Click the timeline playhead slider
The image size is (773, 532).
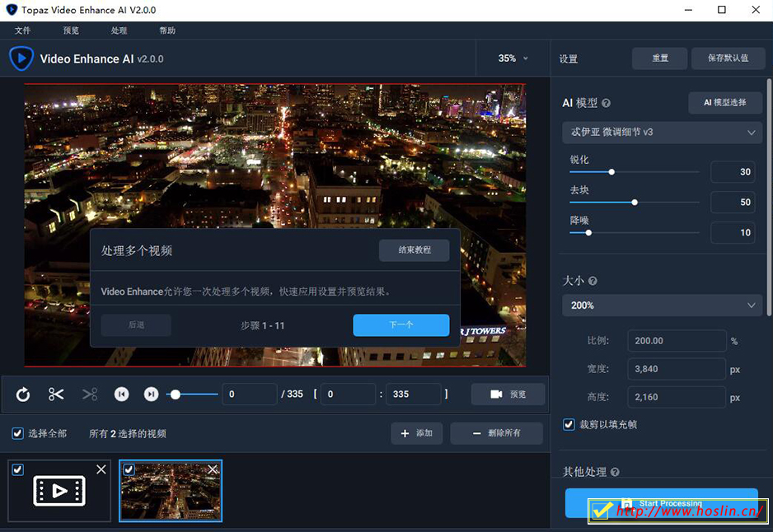coord(176,394)
